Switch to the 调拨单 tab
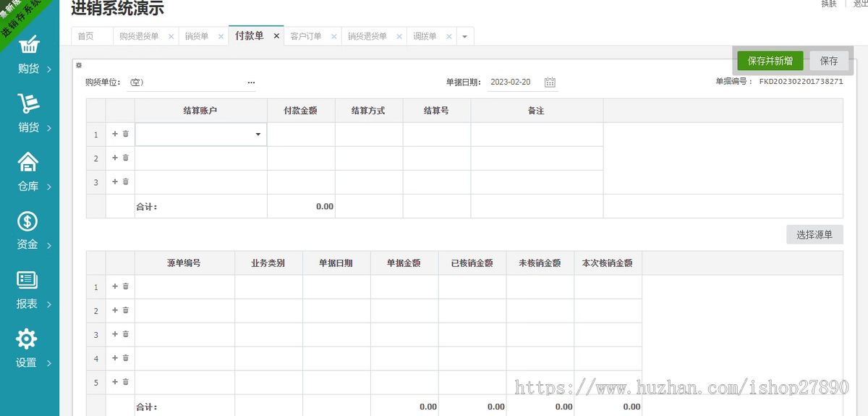This screenshot has width=868, height=416. [425, 36]
